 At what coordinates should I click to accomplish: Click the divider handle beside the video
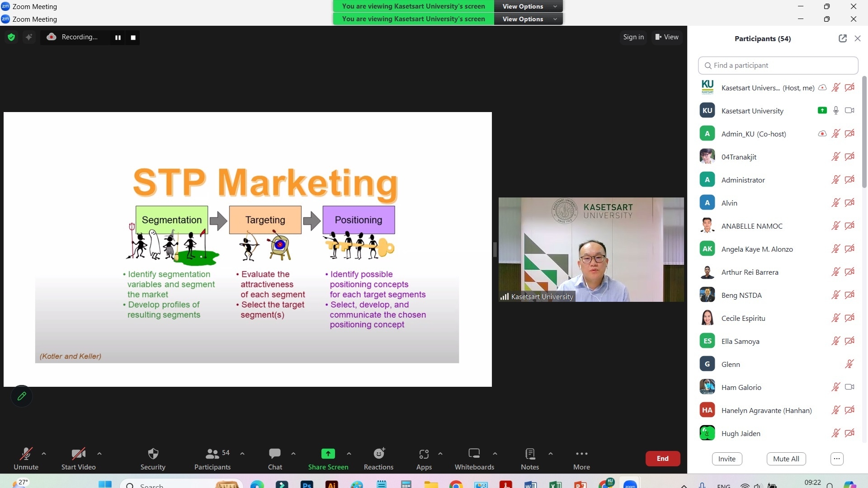click(x=495, y=249)
